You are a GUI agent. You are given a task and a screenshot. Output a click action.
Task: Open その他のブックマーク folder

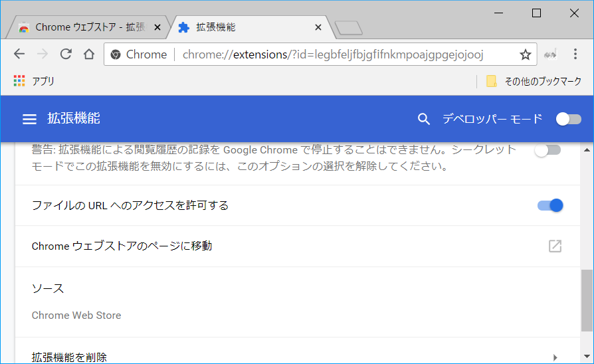point(534,81)
